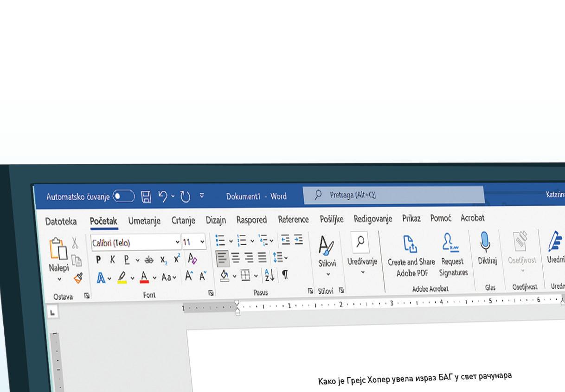Start dictation with the Diktiraj microphone icon

485,242
